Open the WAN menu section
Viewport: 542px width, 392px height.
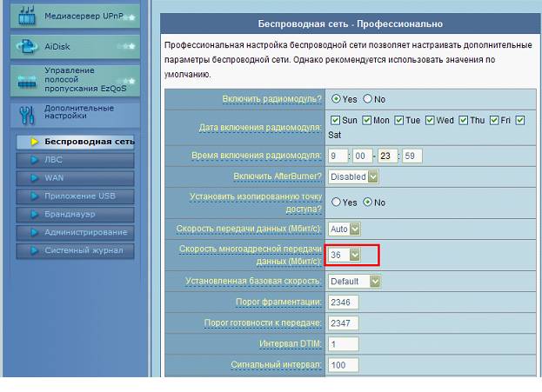click(x=75, y=177)
